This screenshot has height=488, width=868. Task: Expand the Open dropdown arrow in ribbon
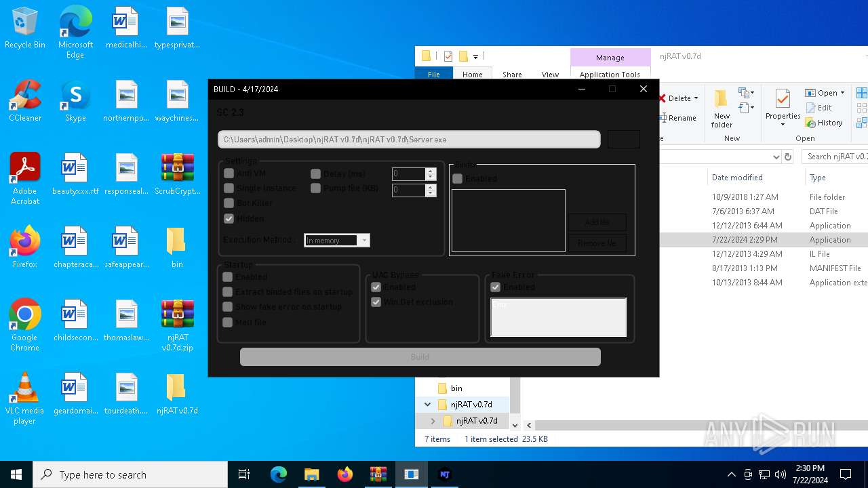[x=842, y=93]
